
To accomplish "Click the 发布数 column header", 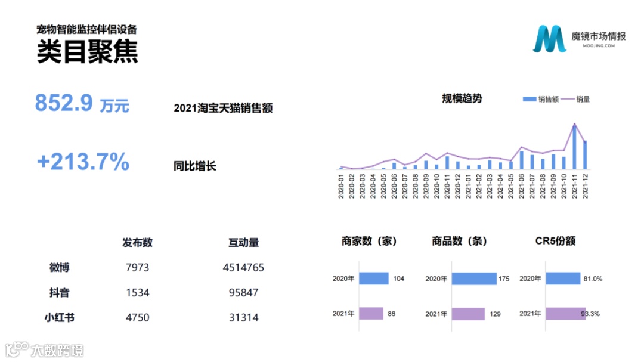I will coord(137,243).
